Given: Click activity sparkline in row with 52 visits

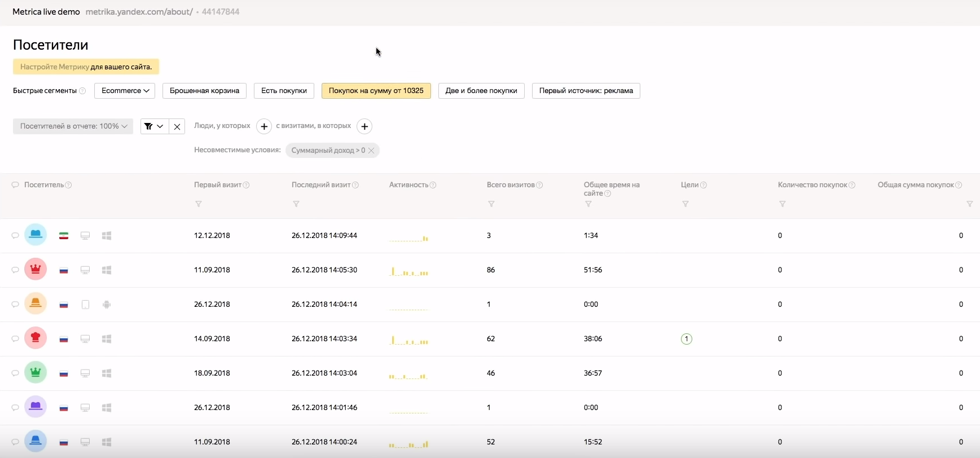Looking at the screenshot, I should tap(408, 443).
